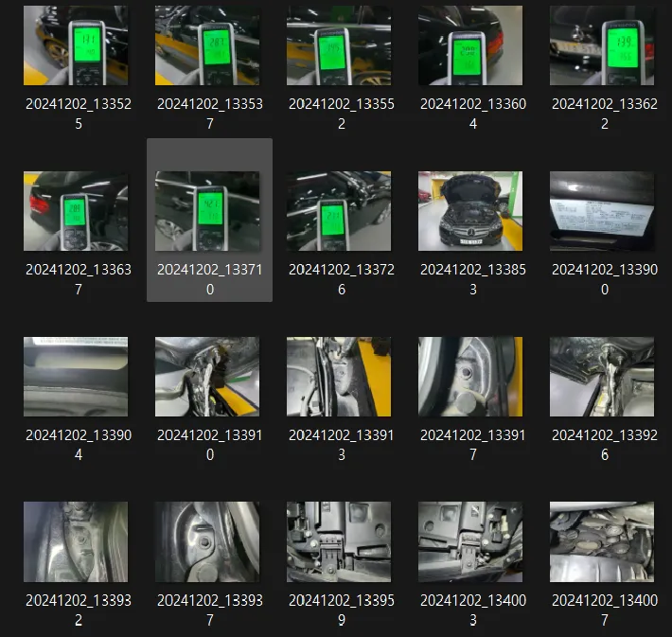Open photo 20241202_133537 with gauge reading 283
Viewport: 672px width, 637px height.
click(207, 45)
